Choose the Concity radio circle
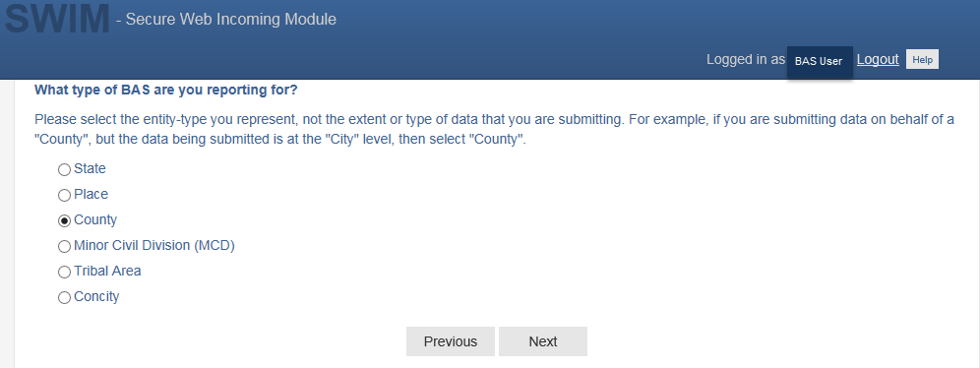 click(64, 298)
